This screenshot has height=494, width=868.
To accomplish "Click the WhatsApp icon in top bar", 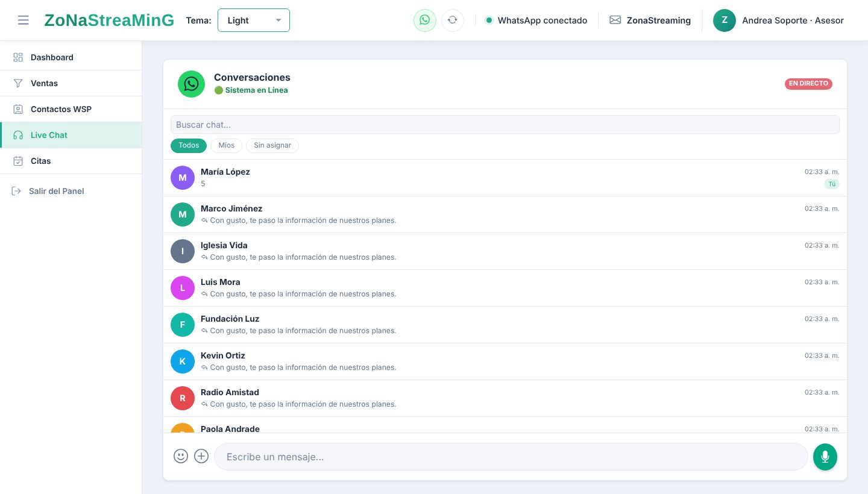I will (x=425, y=20).
